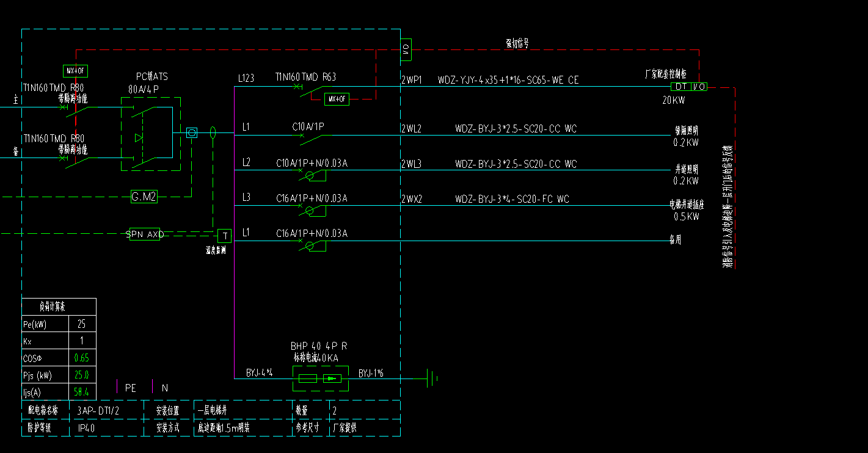868x453 pixels.
Task: Click the ground symbol after BYJ-1*6
Action: coord(432,379)
